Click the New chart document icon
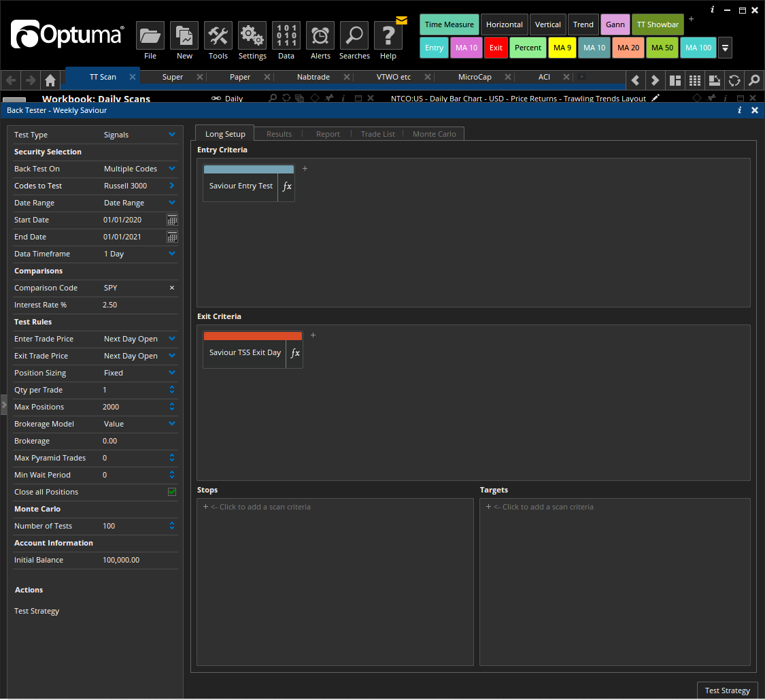This screenshot has width=765, height=700. [184, 36]
